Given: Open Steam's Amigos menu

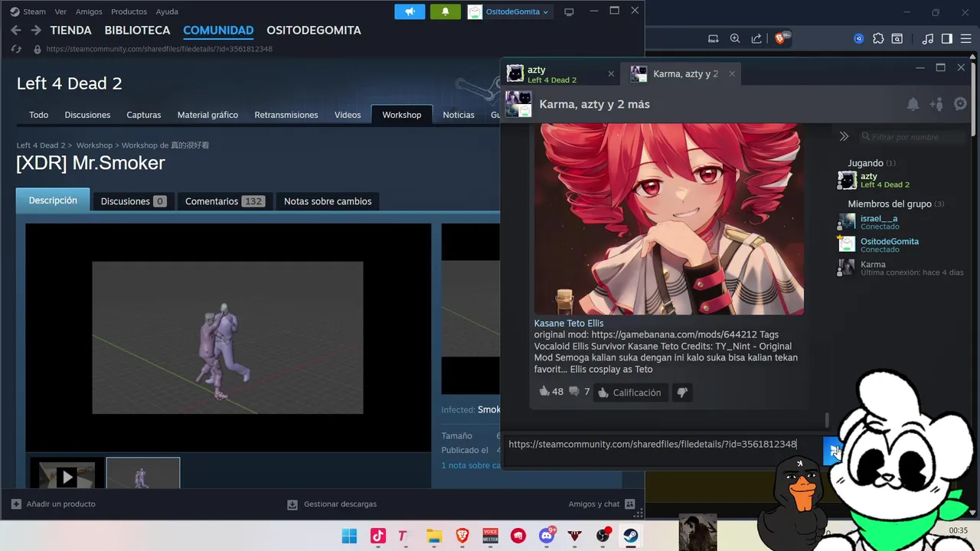Looking at the screenshot, I should click(89, 11).
